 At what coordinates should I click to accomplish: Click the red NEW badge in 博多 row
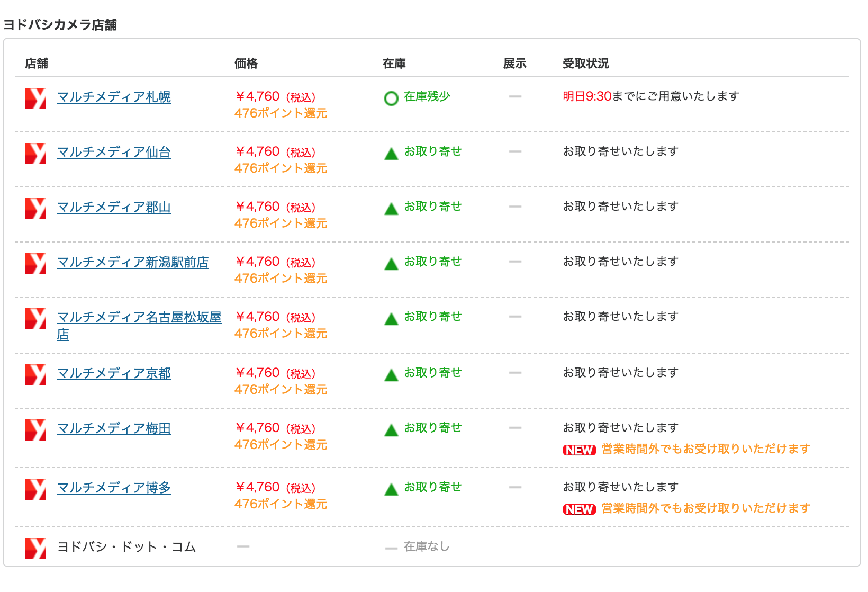click(579, 509)
